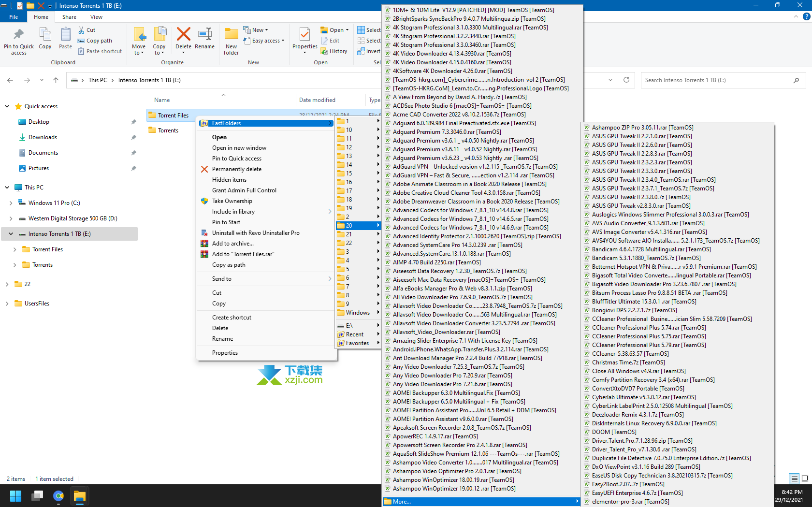812x507 pixels.
Task: Switch to the View ribbon tab
Action: pyautogui.click(x=96, y=17)
